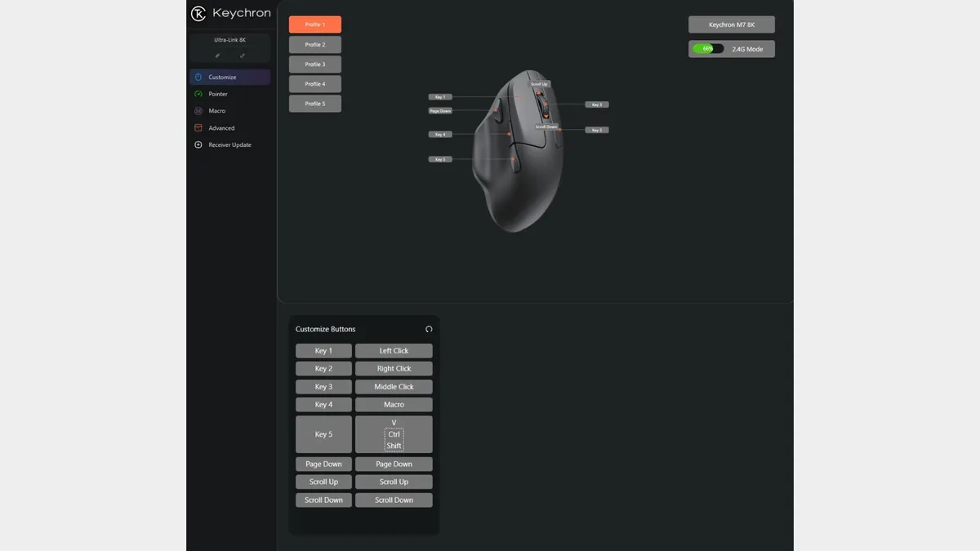Switch to Profile 5
This screenshot has width=980, height=551.
point(315,104)
